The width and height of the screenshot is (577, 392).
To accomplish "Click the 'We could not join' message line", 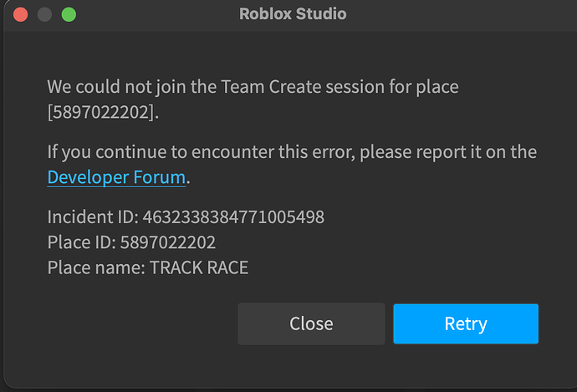I will 253,88.
